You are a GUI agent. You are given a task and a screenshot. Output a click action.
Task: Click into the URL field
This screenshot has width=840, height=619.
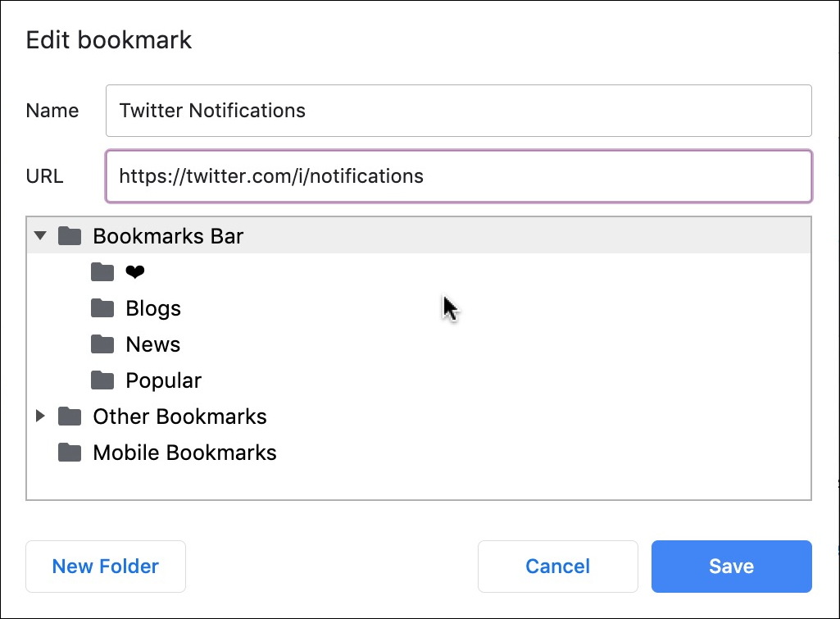tap(458, 175)
